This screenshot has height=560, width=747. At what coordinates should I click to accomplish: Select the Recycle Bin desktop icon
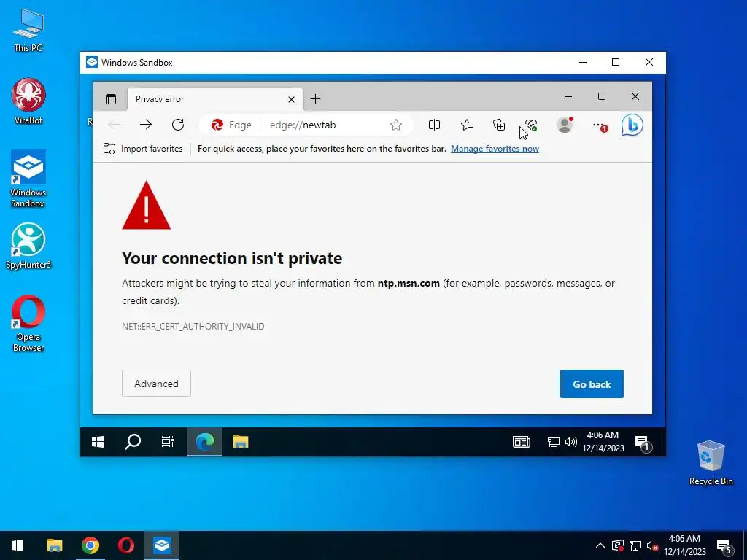point(711,462)
